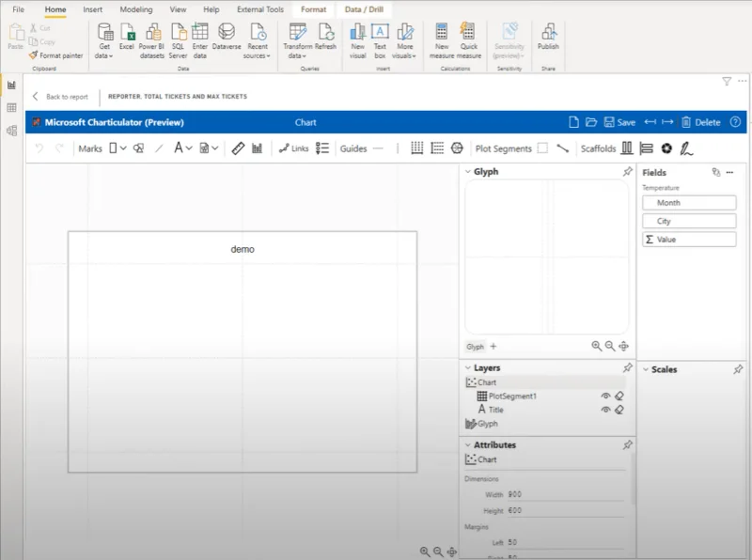Select vertical scaffold

click(647, 148)
